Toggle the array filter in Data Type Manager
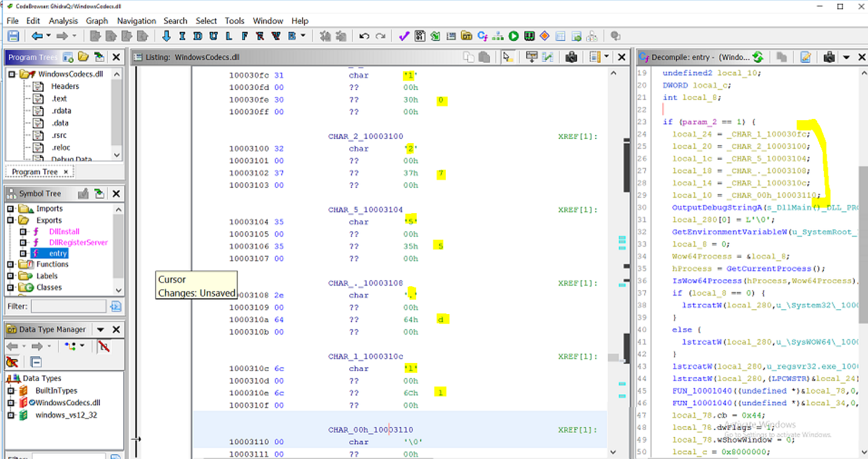This screenshot has height=459, width=868. click(104, 346)
